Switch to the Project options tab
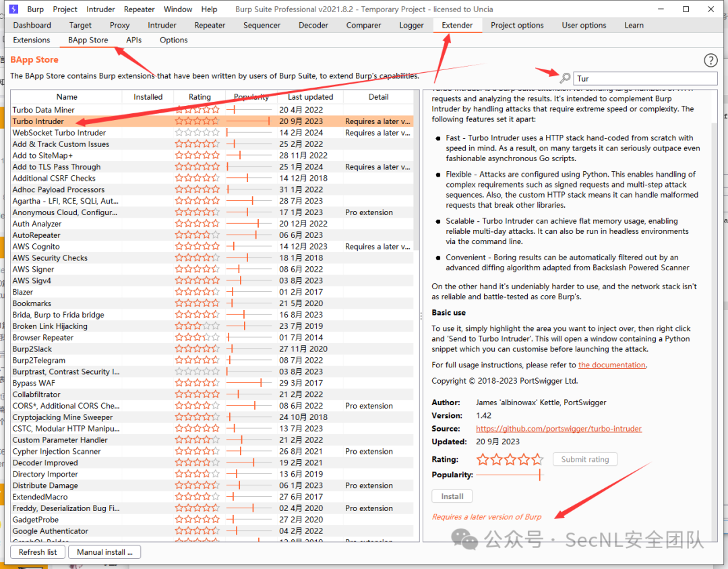 tap(517, 25)
